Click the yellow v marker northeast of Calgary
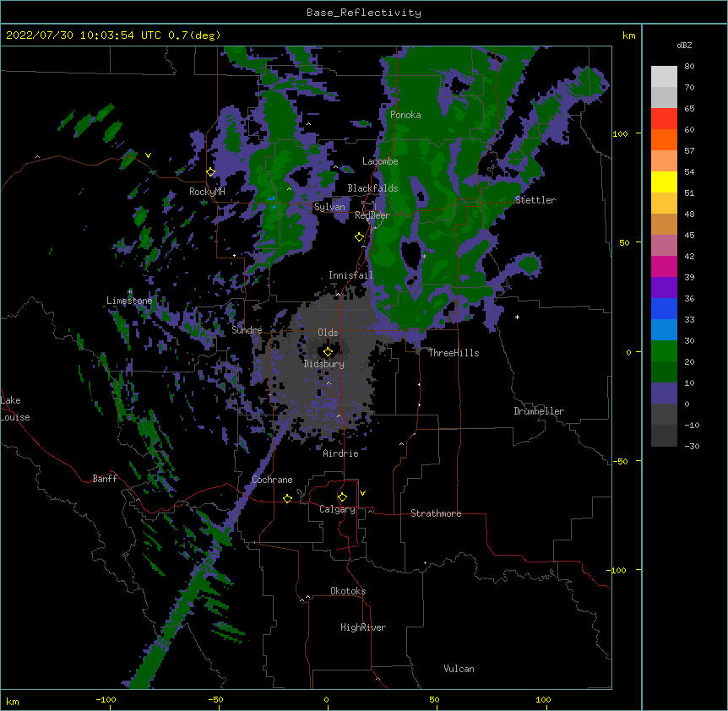 [x=362, y=493]
